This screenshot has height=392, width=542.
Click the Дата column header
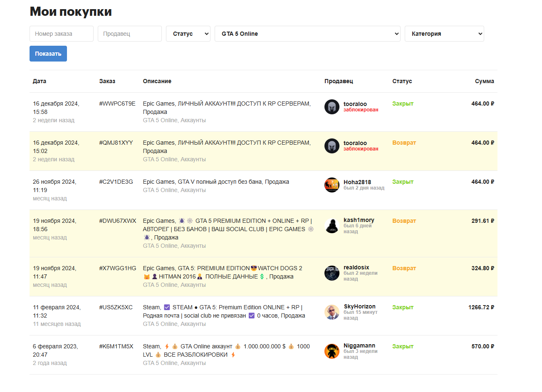click(x=40, y=81)
